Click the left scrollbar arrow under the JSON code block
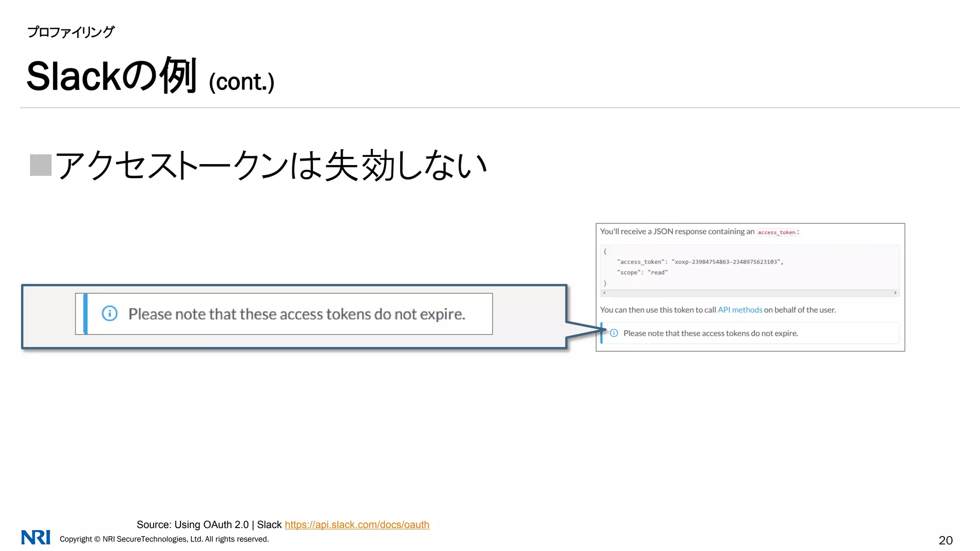This screenshot has width=980, height=551. click(x=604, y=293)
